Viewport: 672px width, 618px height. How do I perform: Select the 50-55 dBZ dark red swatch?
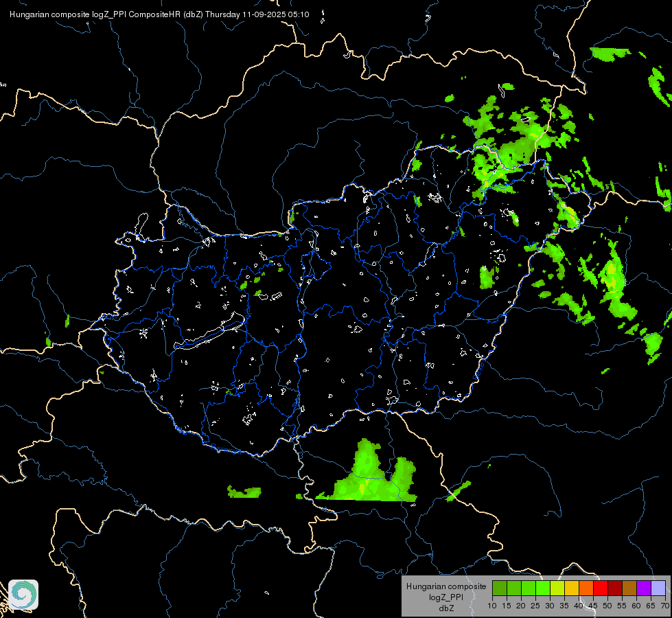click(615, 588)
